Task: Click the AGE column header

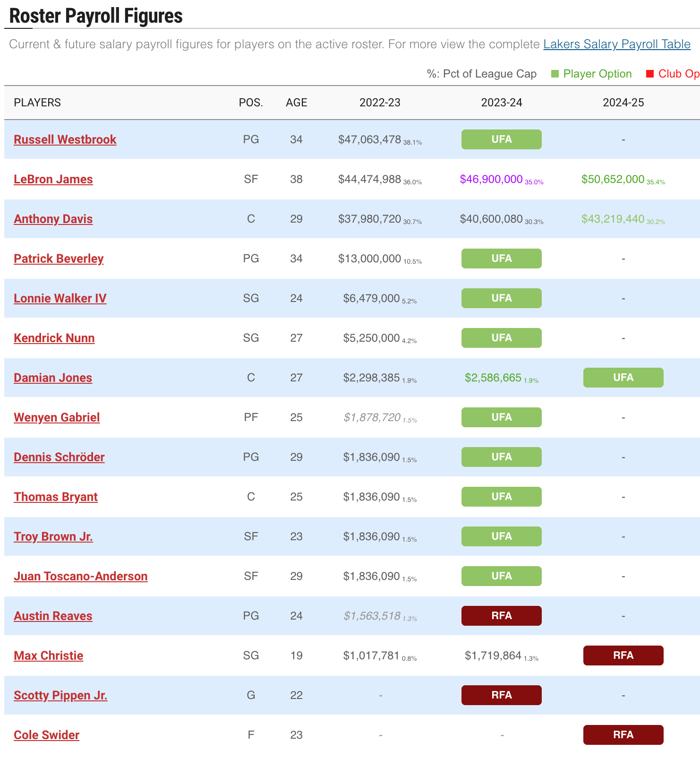Action: point(297,103)
